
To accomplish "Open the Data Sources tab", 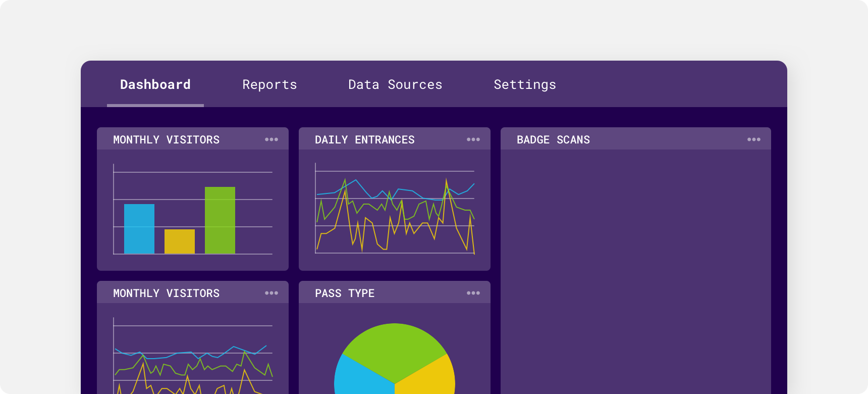I will (x=395, y=84).
